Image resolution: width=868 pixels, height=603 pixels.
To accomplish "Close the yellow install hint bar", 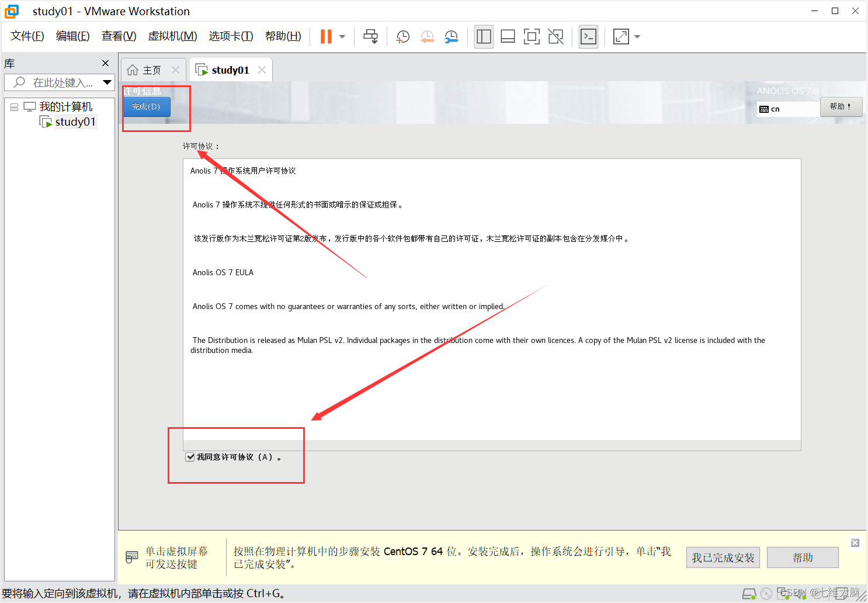I will point(855,543).
